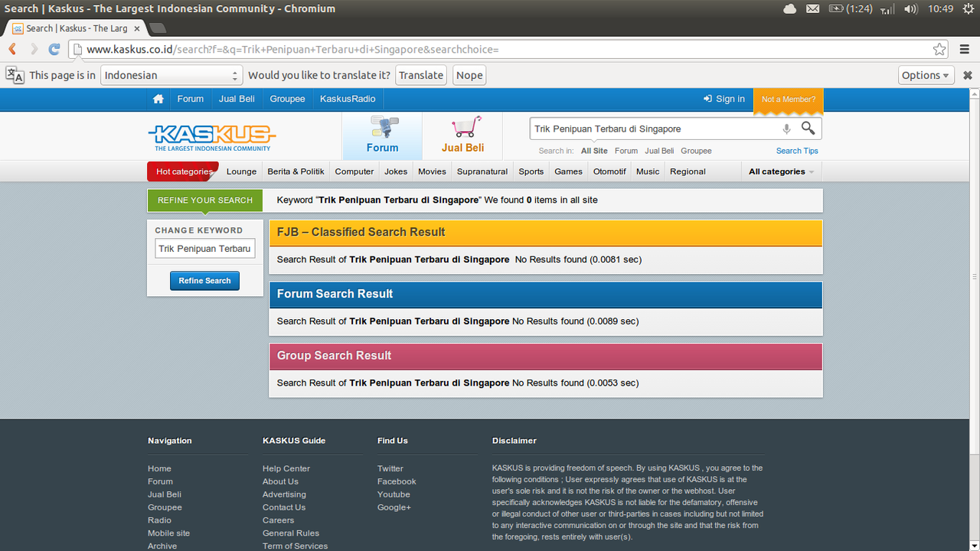Image resolution: width=980 pixels, height=551 pixels.
Task: Close the Kaskus search browser tab
Action: click(x=138, y=28)
